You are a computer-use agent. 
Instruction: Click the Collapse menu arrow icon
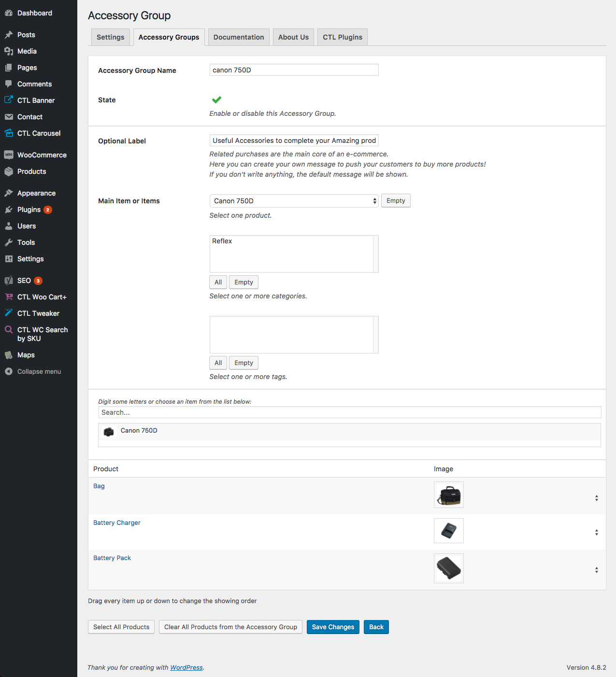(9, 371)
